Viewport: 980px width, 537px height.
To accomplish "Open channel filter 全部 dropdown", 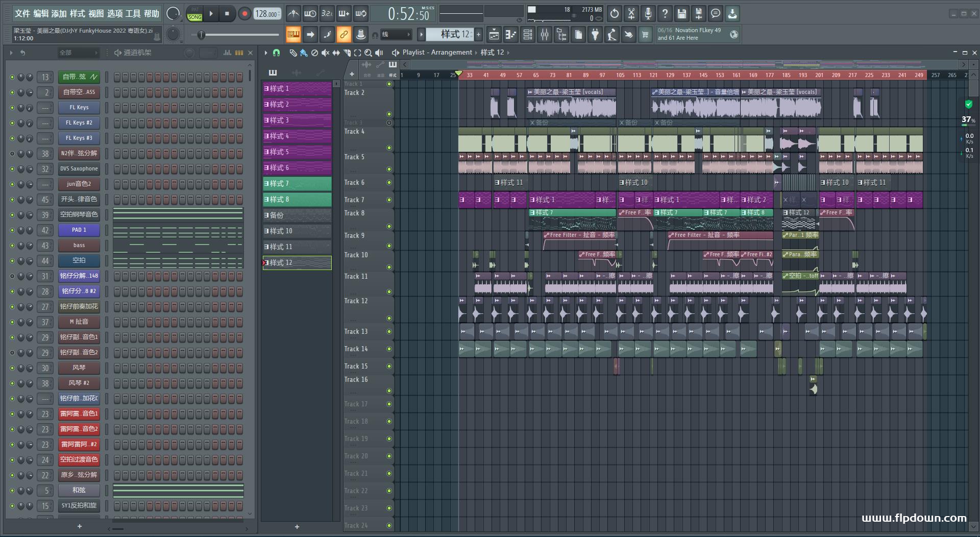I will pos(78,53).
